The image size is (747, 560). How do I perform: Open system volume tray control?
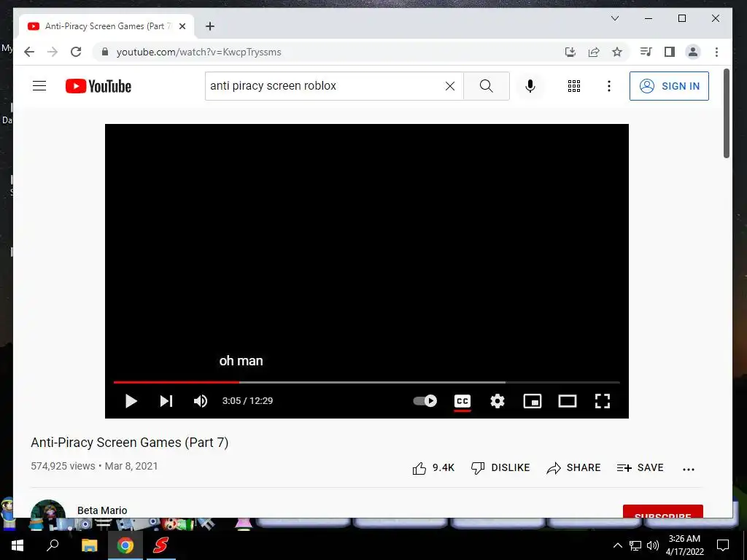pyautogui.click(x=653, y=545)
